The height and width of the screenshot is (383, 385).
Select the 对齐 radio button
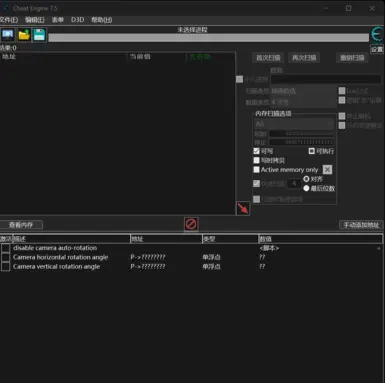(306, 179)
